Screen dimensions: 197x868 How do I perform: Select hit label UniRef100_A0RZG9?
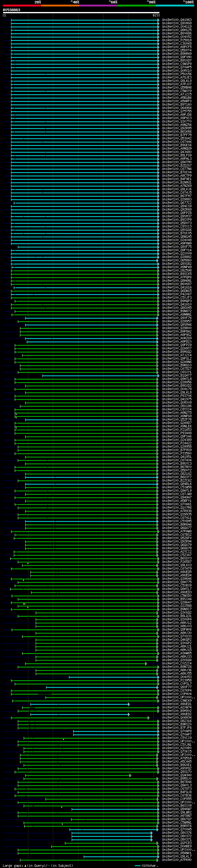(177, 338)
